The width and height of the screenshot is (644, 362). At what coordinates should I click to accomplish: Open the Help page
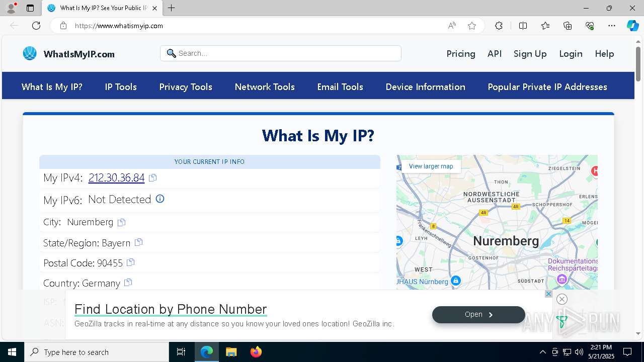pyautogui.click(x=604, y=54)
